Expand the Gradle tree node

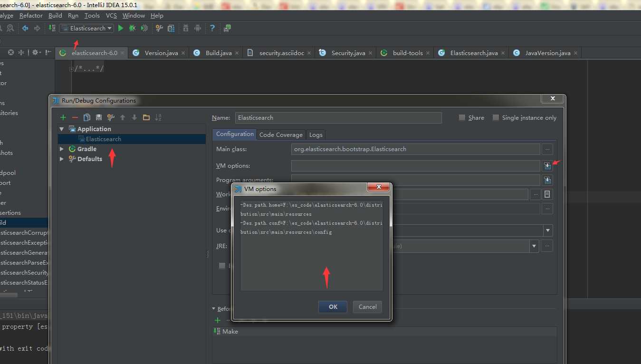point(62,149)
